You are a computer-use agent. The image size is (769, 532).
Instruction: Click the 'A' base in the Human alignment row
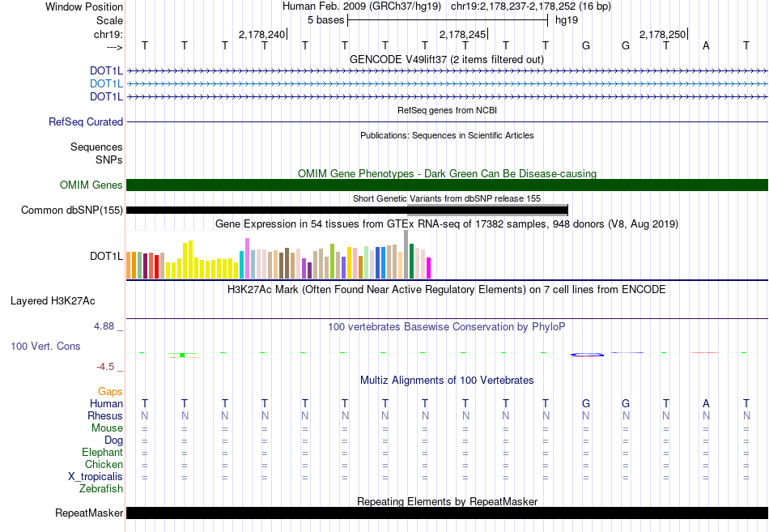click(706, 403)
